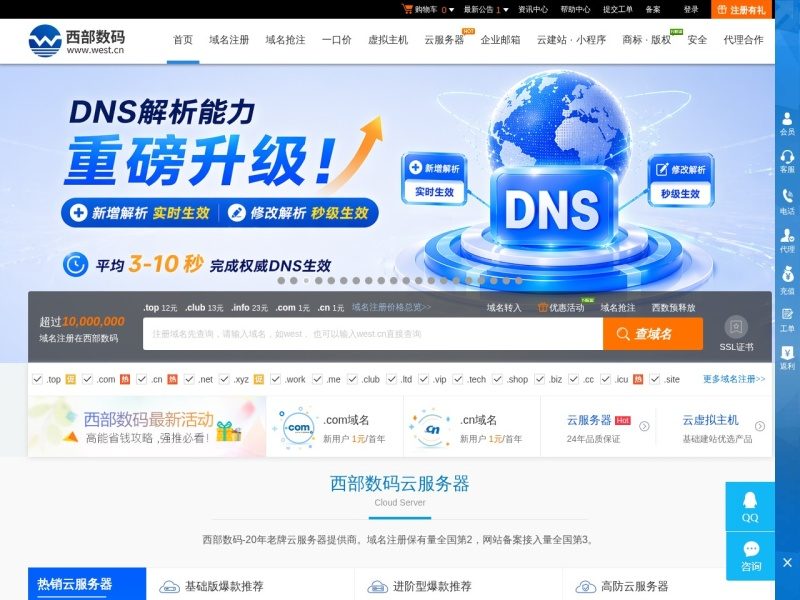Image resolution: width=800 pixels, height=600 pixels.
Task: Click the 登录 login link
Action: pyautogui.click(x=691, y=9)
